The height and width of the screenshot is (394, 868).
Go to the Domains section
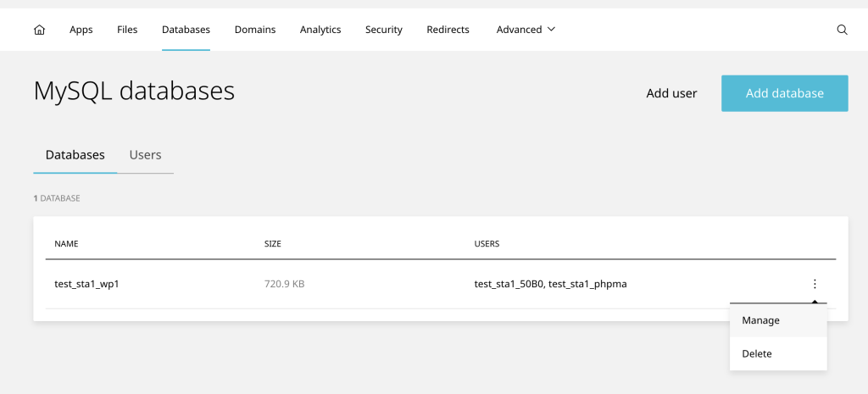click(255, 30)
